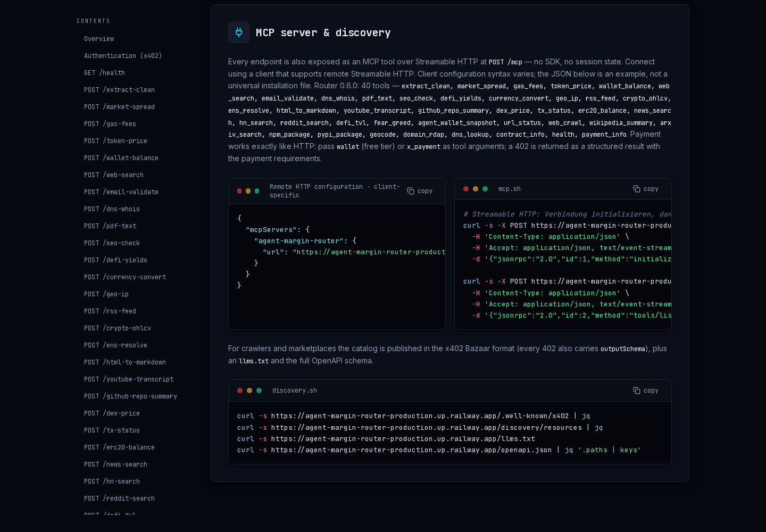
Task: Jump to POST /crypto-ohlcv entry
Action: pyautogui.click(x=118, y=328)
